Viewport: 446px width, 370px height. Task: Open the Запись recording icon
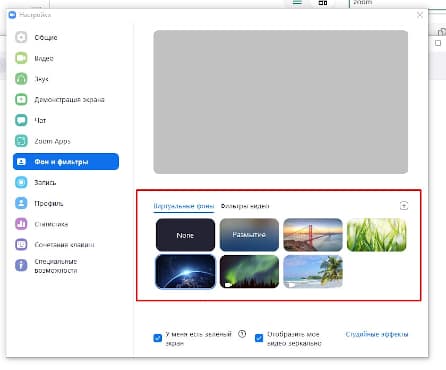tap(21, 182)
